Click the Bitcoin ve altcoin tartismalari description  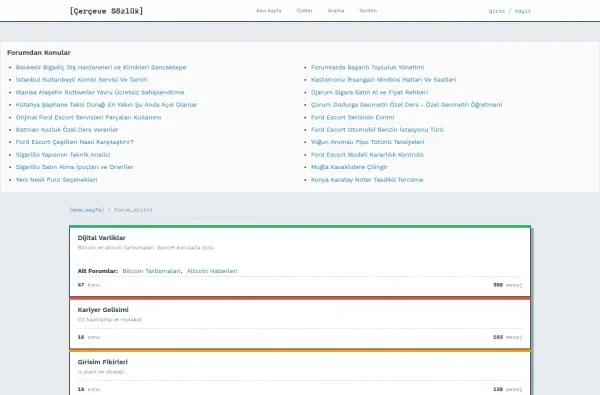click(x=146, y=248)
